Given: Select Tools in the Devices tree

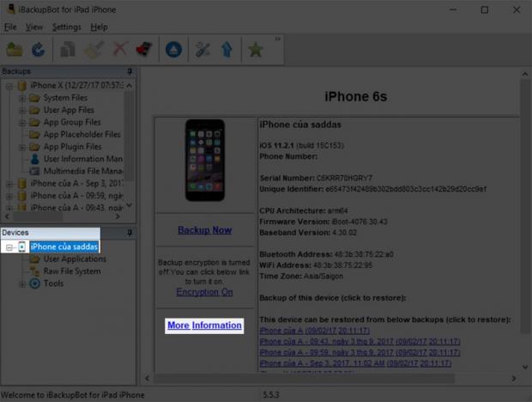Looking at the screenshot, I should 53,283.
